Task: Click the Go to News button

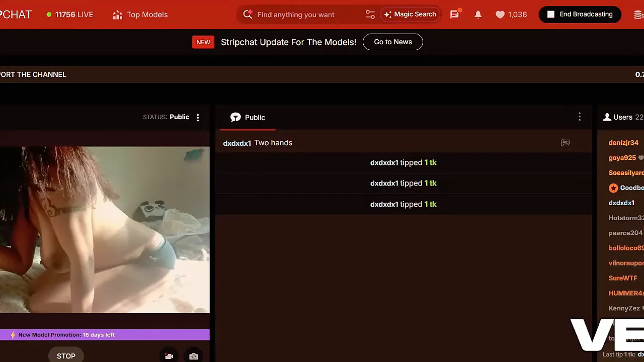Action: pyautogui.click(x=393, y=42)
